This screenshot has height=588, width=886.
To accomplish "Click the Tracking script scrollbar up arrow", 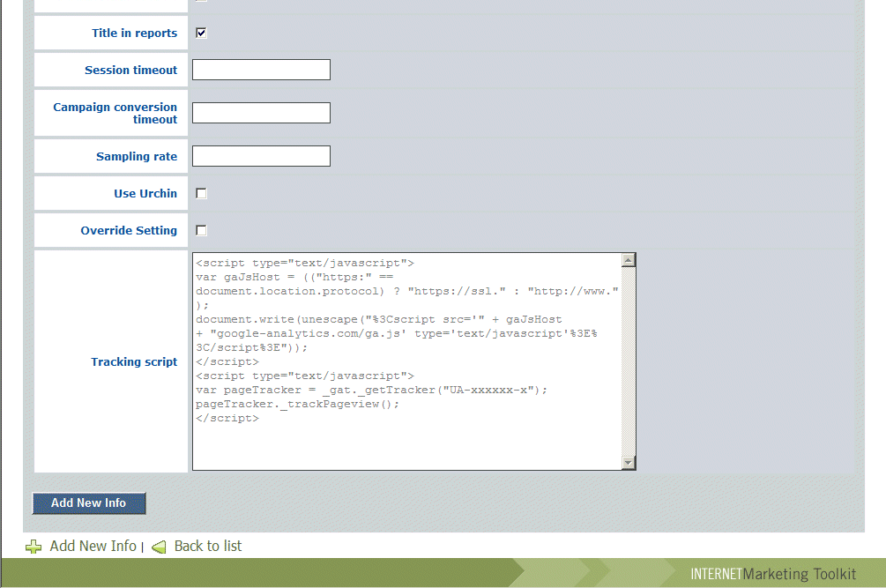I will tap(629, 260).
